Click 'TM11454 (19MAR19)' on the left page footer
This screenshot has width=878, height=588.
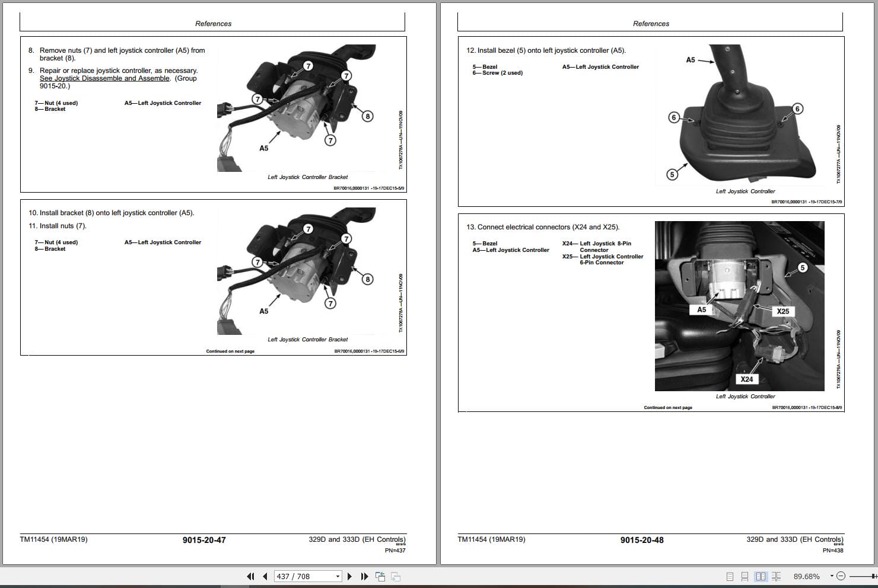pyautogui.click(x=53, y=539)
